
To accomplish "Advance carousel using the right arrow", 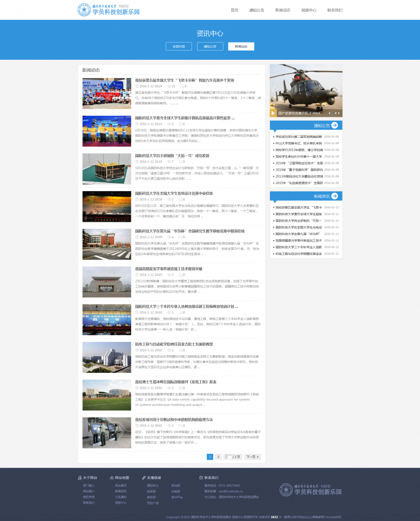I will [x=339, y=90].
